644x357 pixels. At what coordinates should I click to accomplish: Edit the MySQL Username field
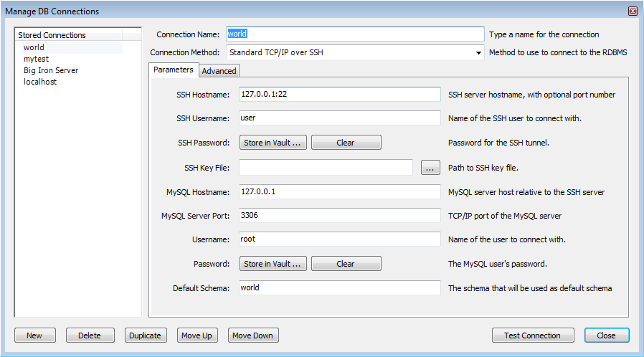tap(340, 239)
